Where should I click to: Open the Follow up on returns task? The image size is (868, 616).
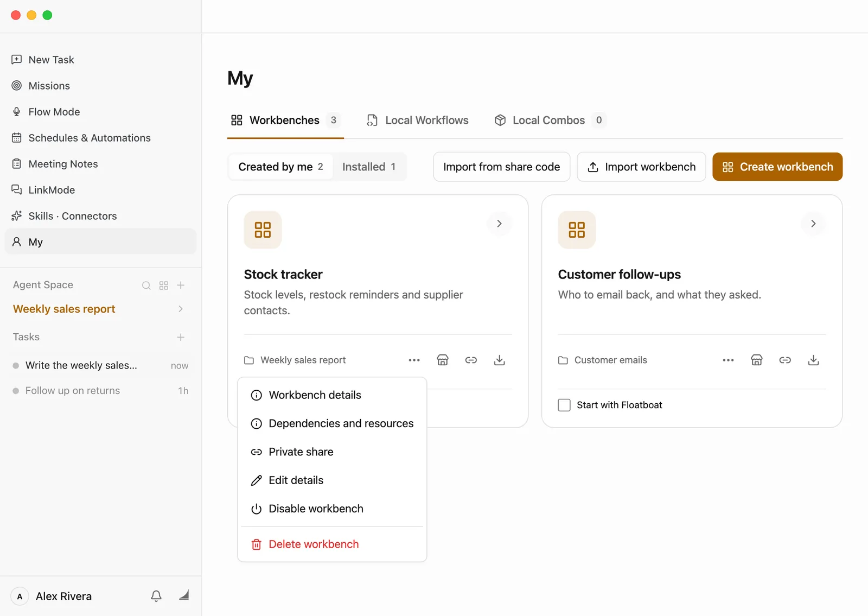click(x=100, y=391)
